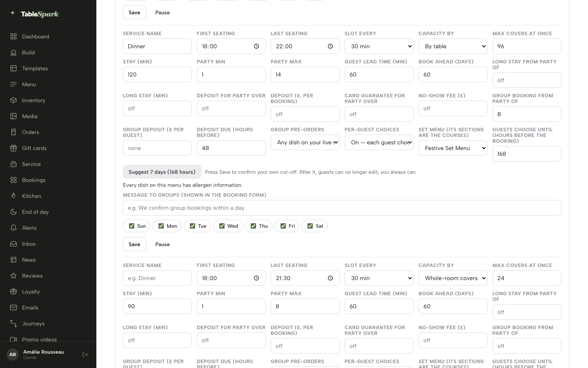Image resolution: width=588 pixels, height=368 pixels.
Task: Click the Media image icon
Action: (14, 116)
